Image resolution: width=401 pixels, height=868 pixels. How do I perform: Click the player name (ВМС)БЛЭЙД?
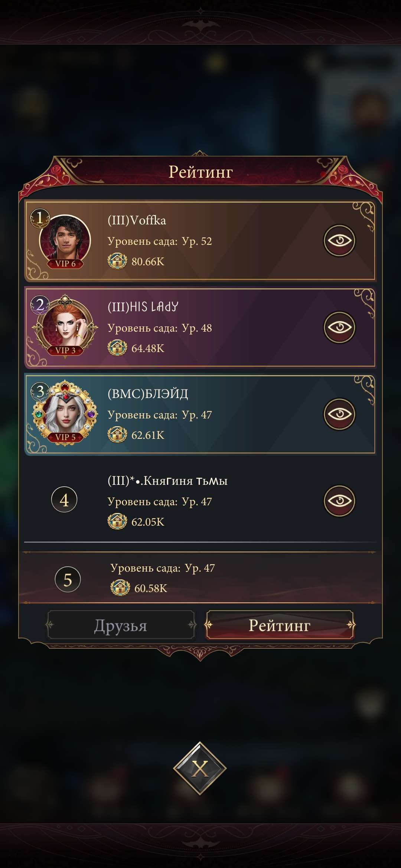tap(148, 394)
